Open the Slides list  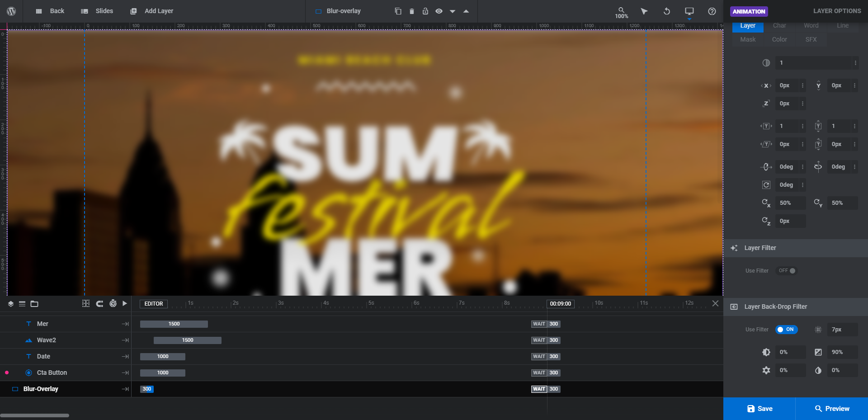[97, 11]
